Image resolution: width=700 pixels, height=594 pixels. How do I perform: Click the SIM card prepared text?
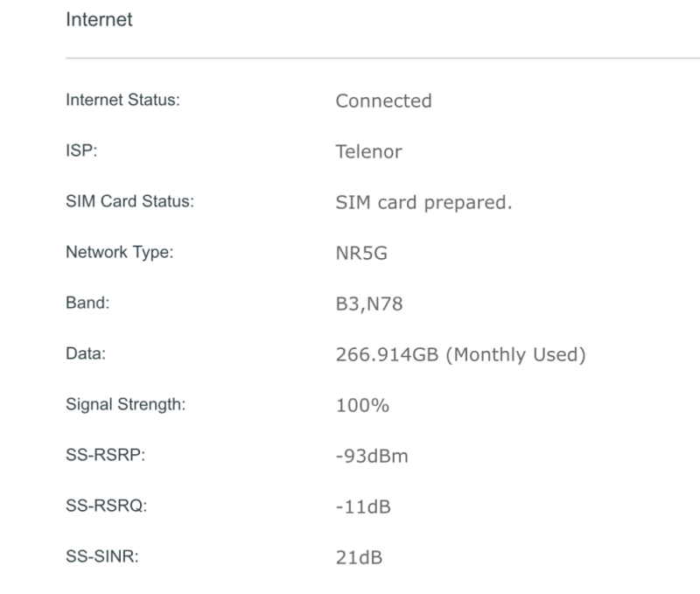tap(423, 203)
